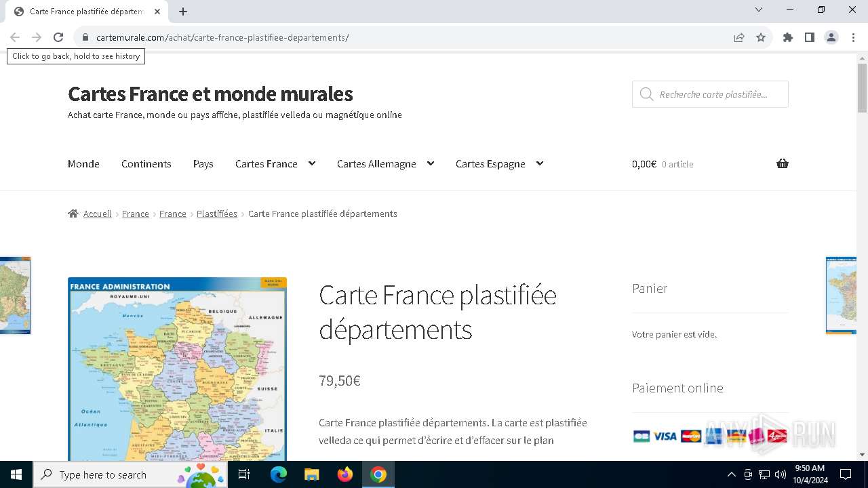Click the page scrollbar down arrow
The height and width of the screenshot is (488, 868).
pos(862,455)
